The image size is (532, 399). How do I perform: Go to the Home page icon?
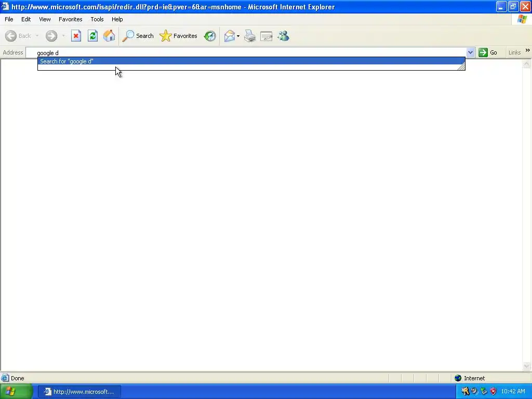click(109, 36)
